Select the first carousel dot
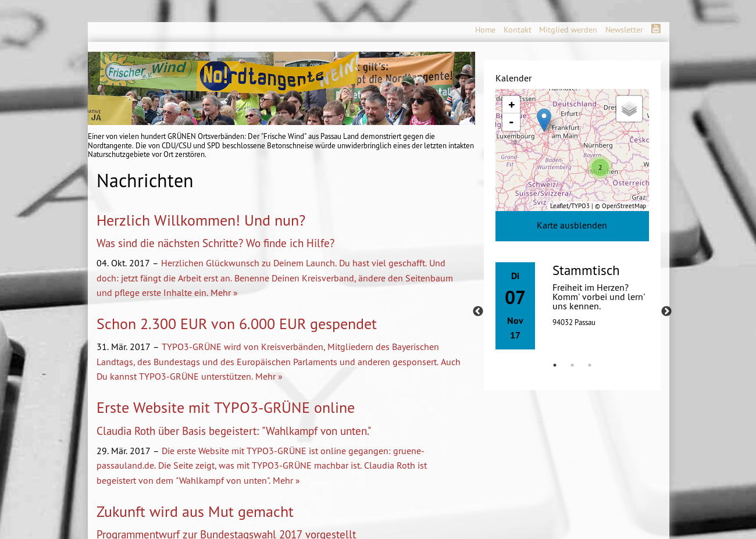The width and height of the screenshot is (756, 539). coord(555,365)
